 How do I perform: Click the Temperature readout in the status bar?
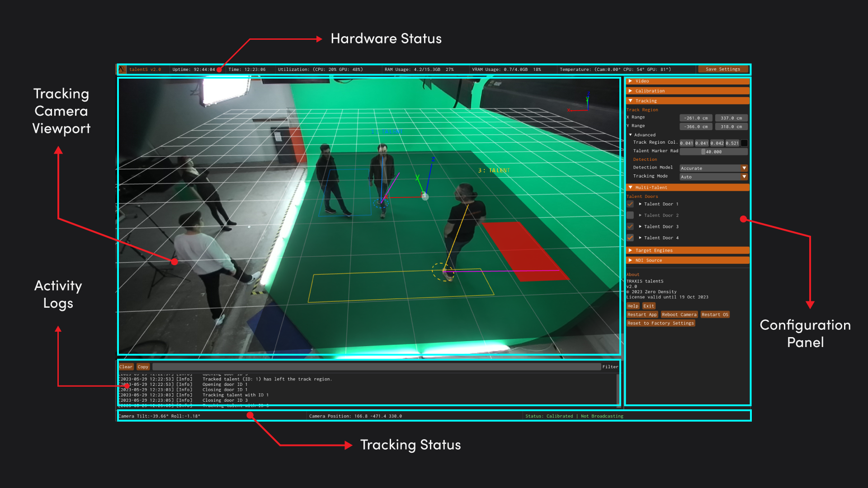click(x=615, y=70)
